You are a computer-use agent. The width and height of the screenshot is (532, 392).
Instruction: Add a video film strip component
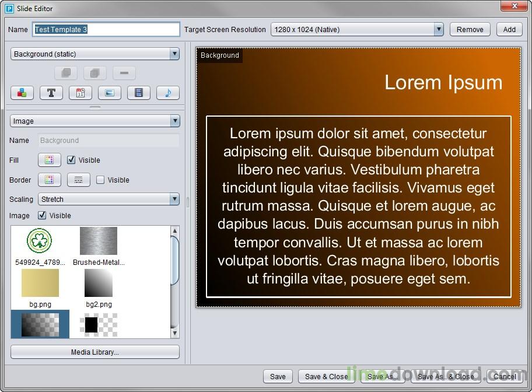tap(139, 93)
